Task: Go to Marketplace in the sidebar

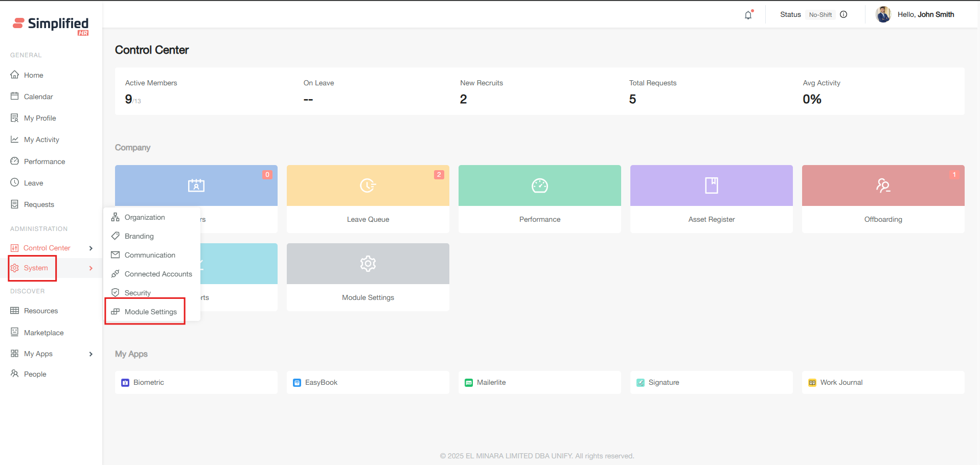Action: pyautogui.click(x=43, y=333)
